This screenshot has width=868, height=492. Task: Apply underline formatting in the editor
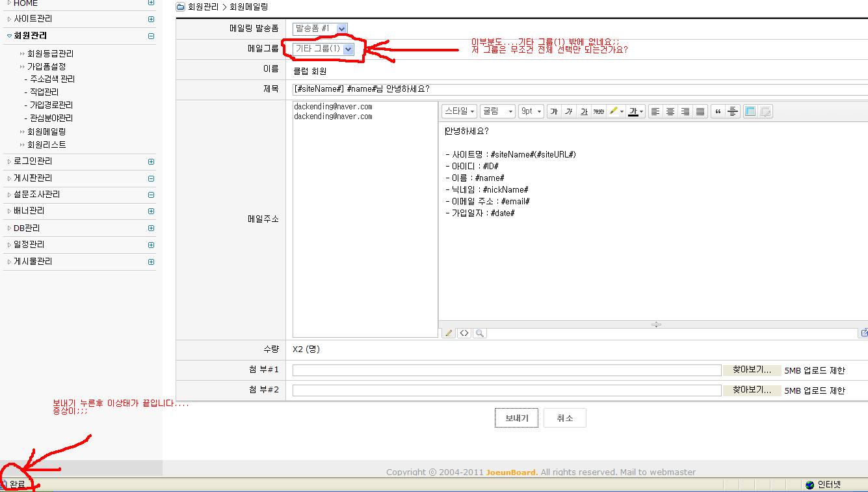click(x=584, y=111)
